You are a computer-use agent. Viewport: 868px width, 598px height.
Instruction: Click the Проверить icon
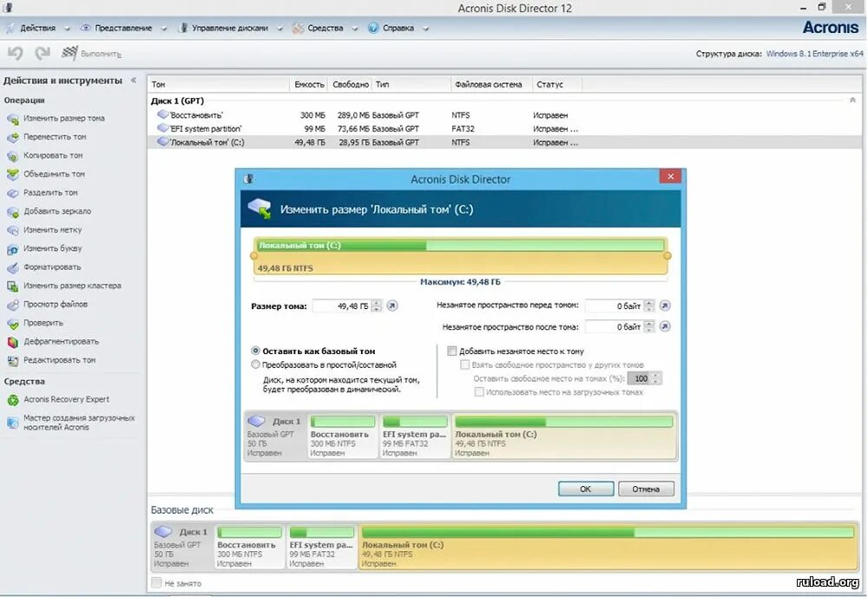pyautogui.click(x=13, y=324)
